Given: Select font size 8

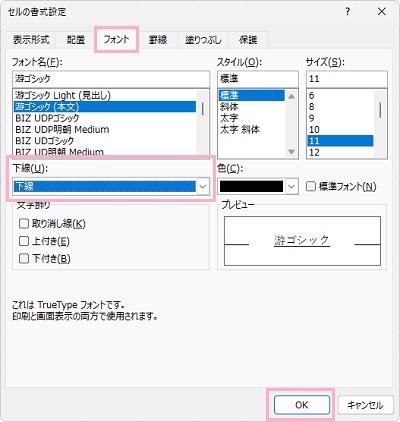Looking at the screenshot, I should click(340, 107).
